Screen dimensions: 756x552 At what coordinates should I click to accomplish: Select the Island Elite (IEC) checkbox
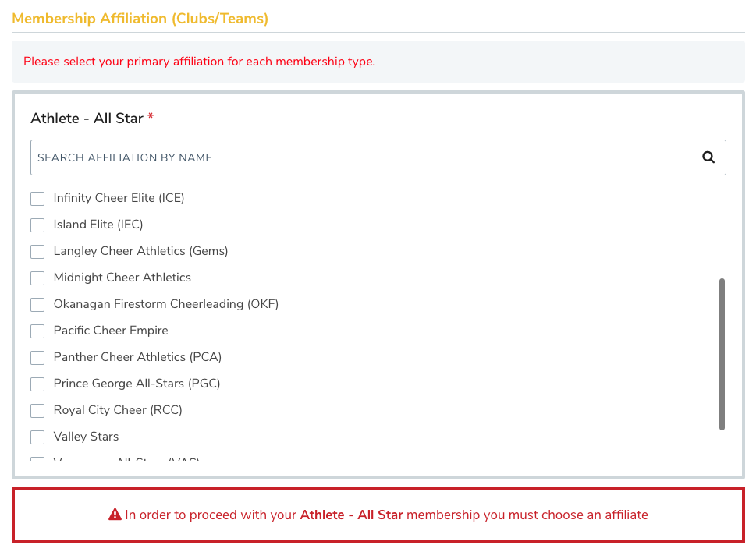(37, 225)
